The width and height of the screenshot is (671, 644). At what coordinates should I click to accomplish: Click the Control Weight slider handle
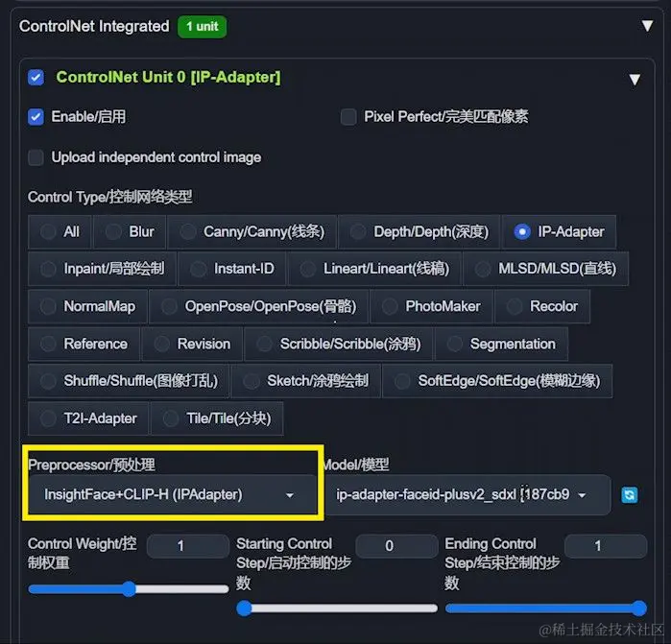pos(129,589)
